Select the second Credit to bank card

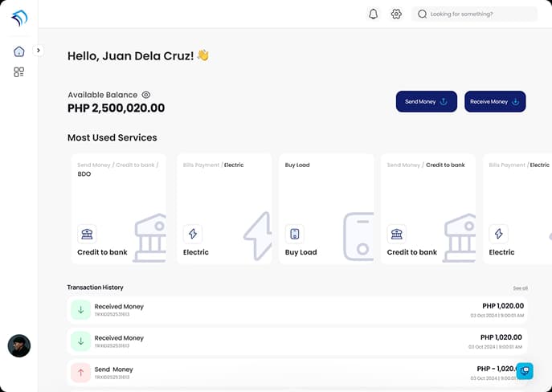point(427,209)
